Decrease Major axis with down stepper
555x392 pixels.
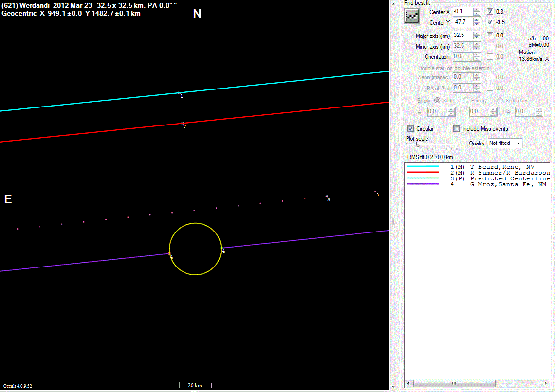(x=477, y=37)
